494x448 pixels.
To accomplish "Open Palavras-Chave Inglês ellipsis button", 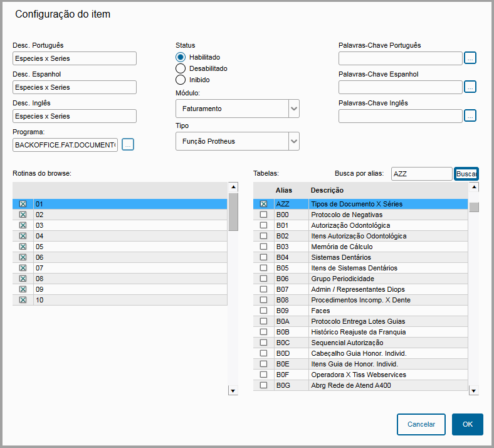I will tap(470, 116).
